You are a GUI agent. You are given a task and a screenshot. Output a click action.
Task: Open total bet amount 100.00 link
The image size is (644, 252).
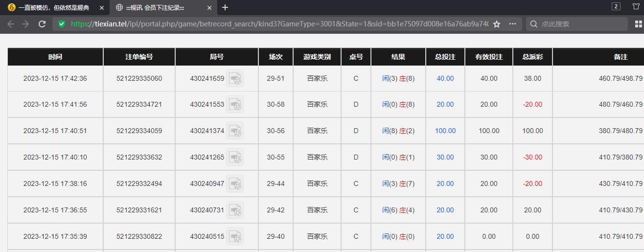click(445, 131)
